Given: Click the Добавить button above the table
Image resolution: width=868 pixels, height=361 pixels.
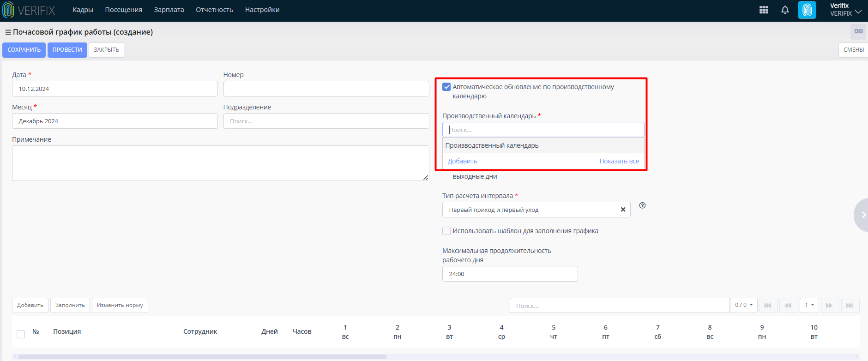Looking at the screenshot, I should pos(30,305).
